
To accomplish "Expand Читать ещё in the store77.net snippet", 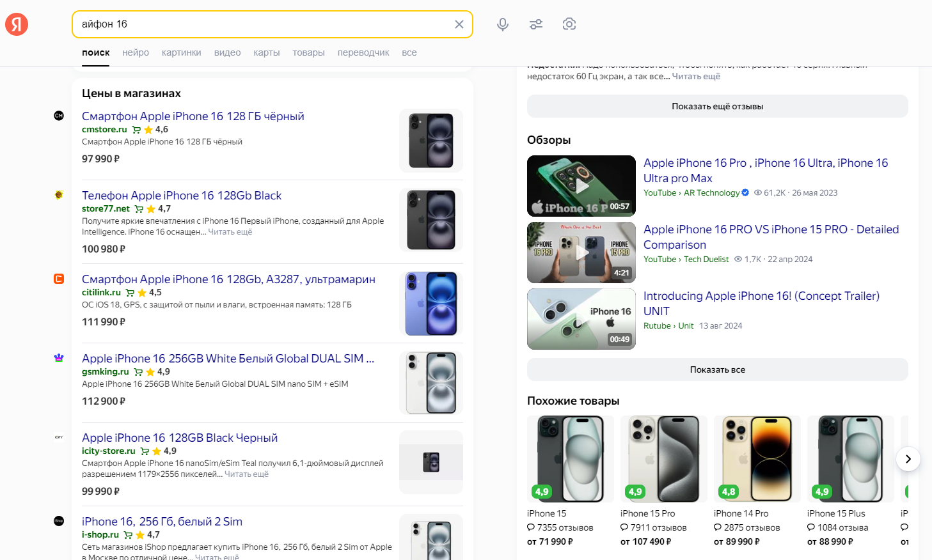I will (x=230, y=232).
